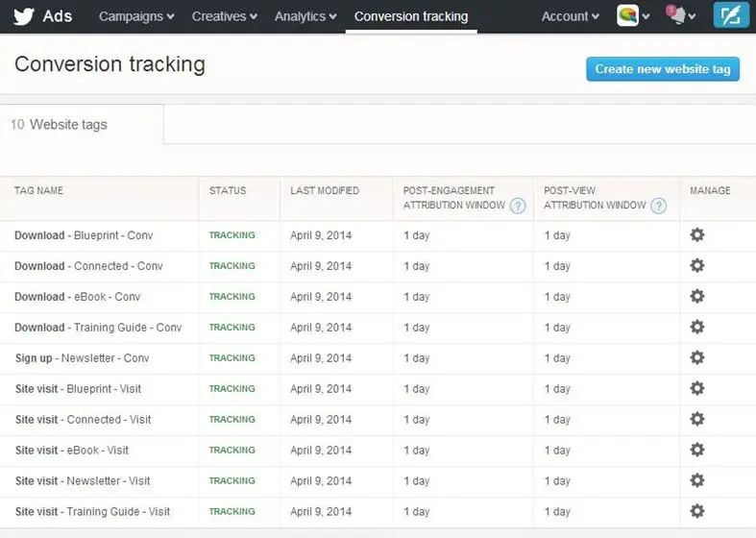Click TRACKING status for Site visit - Training Guide - Visit

point(232,511)
